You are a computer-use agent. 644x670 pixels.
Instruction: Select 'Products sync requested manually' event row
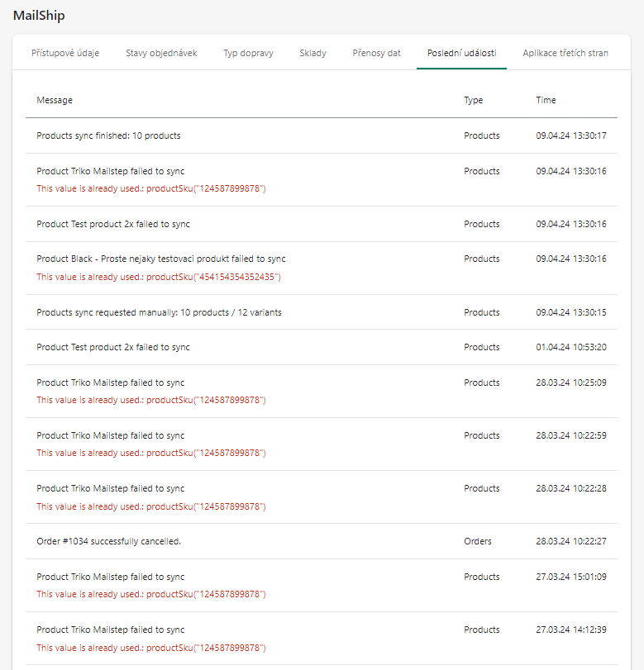click(x=164, y=312)
